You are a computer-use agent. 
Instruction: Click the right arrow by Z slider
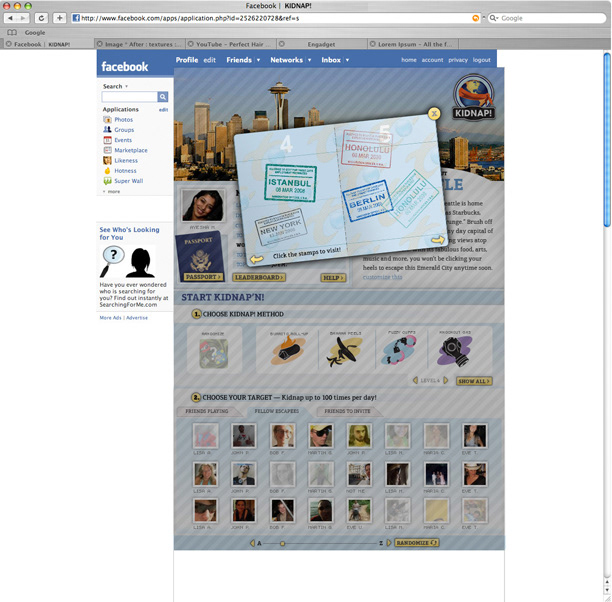(x=389, y=543)
